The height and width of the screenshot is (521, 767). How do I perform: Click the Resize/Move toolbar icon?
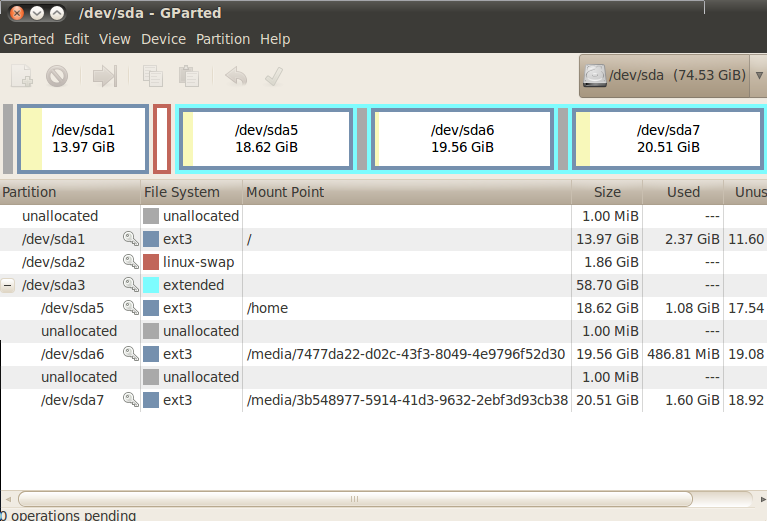[x=105, y=76]
